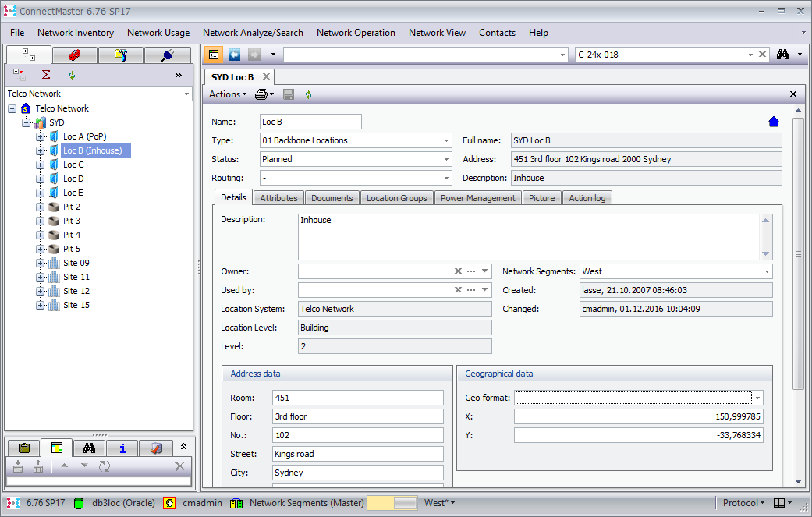Switch to the Attributes tab
This screenshot has width=812, height=517.
278,198
